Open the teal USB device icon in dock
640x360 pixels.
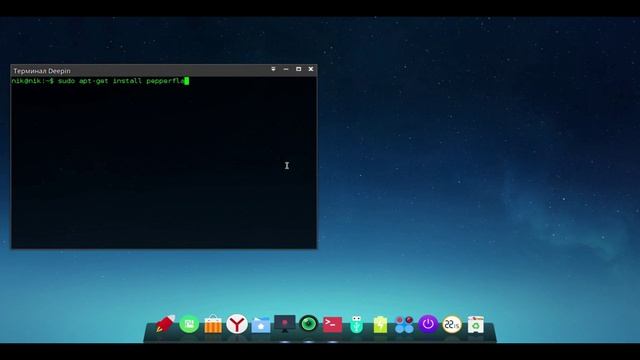(x=356, y=324)
